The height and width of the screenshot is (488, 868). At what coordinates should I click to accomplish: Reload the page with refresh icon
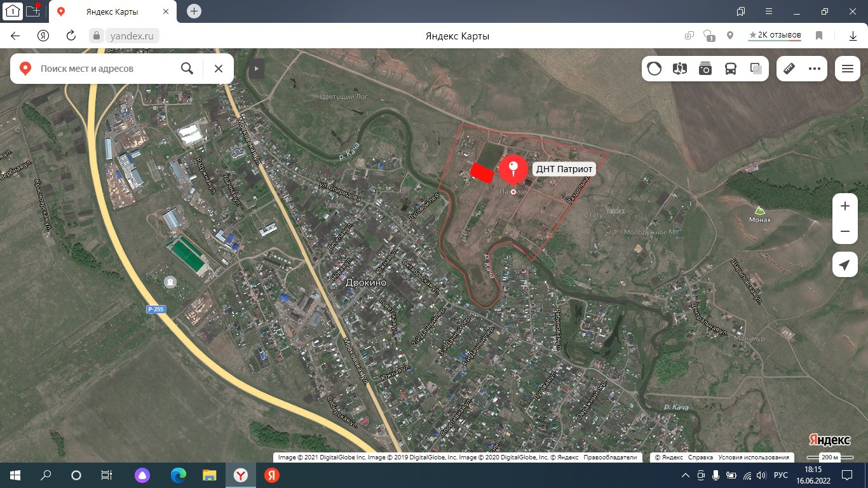point(71,36)
